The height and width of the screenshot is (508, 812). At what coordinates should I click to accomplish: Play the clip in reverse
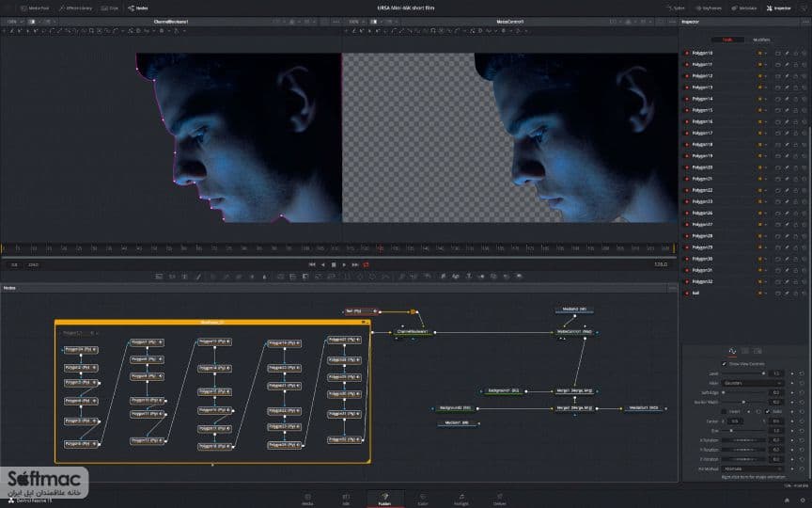tap(323, 264)
